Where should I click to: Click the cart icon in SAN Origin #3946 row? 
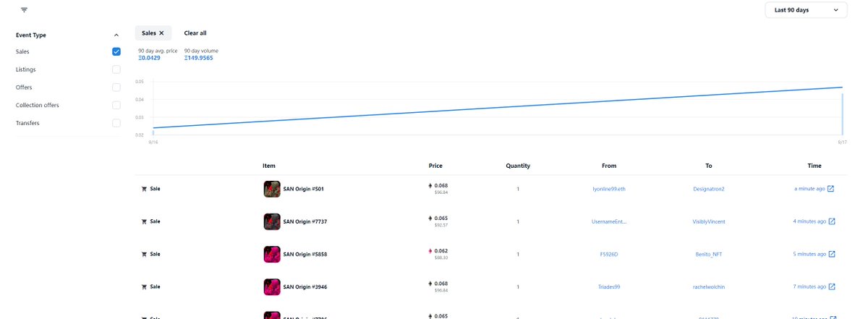point(144,286)
